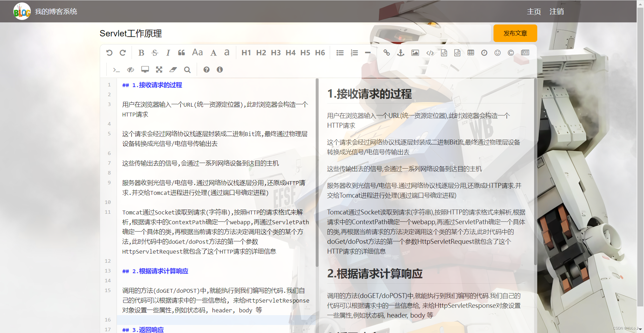Insert a code block

457,52
